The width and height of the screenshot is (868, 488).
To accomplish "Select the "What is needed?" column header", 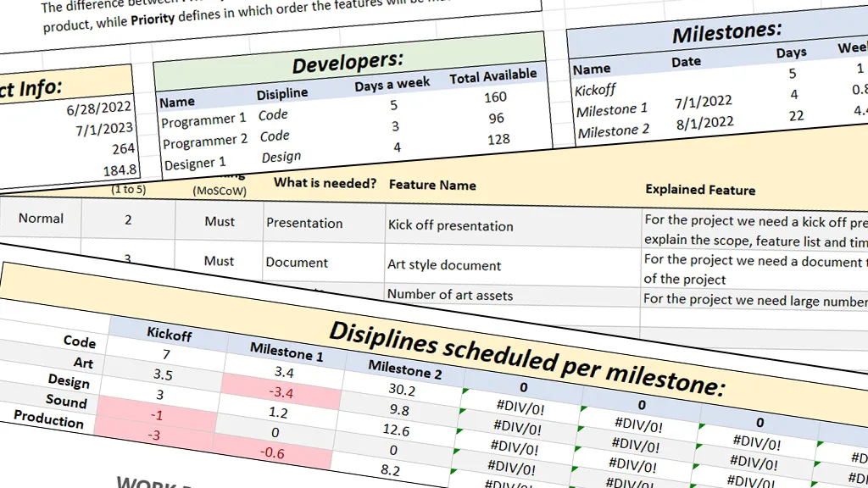I will (325, 183).
